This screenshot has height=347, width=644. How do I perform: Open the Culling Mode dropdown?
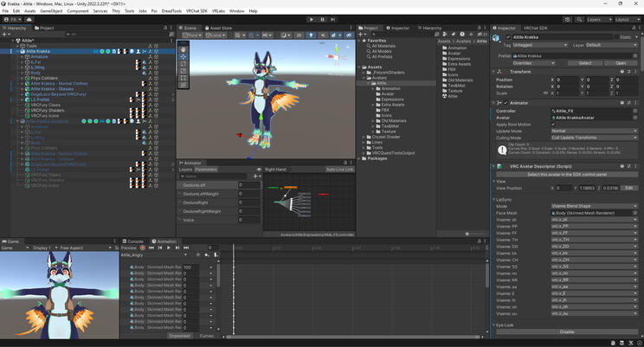pos(594,137)
